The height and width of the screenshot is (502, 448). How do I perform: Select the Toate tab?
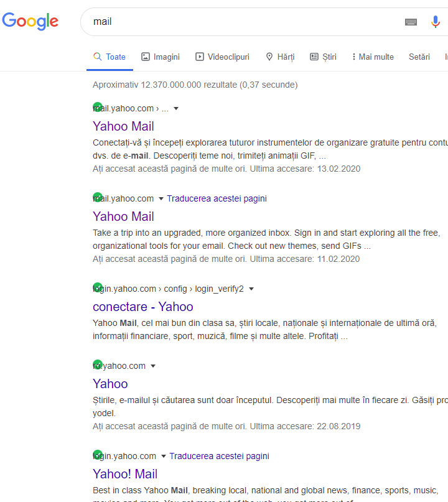pos(110,57)
